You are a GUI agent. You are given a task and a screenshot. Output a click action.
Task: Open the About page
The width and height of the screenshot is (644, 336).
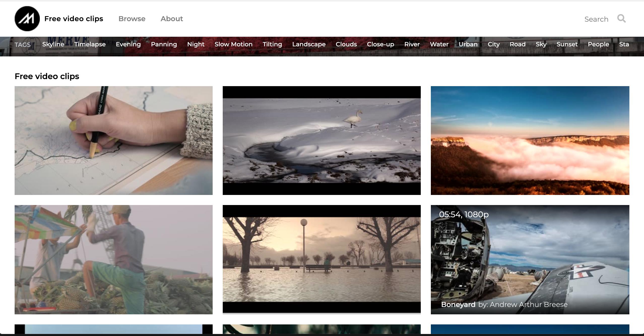coord(172,19)
